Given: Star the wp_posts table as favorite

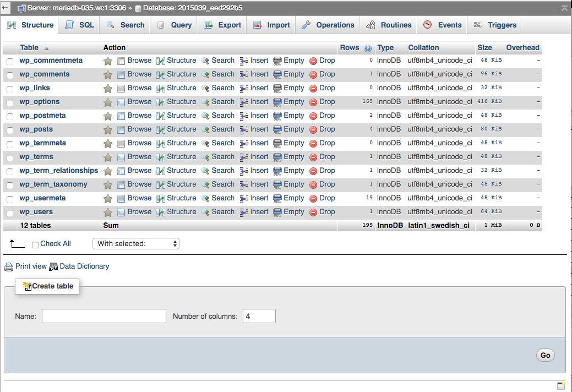Looking at the screenshot, I should pyautogui.click(x=107, y=130).
